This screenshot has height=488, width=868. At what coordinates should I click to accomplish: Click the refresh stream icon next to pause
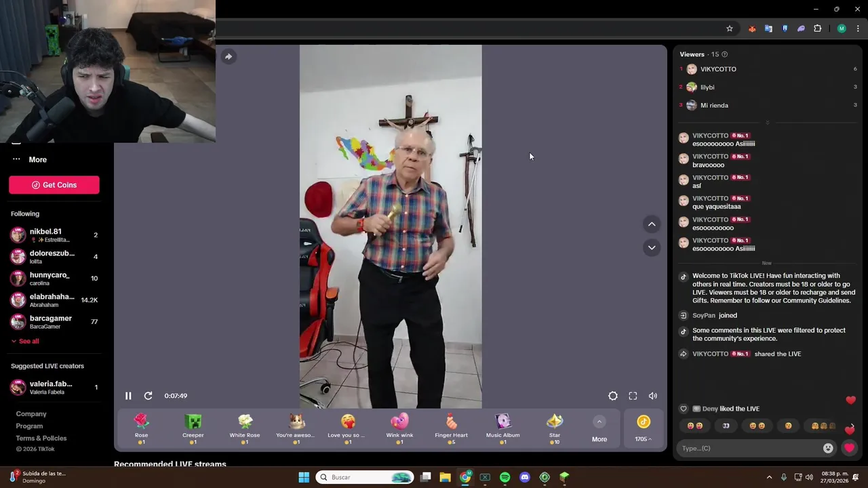[148, 396]
